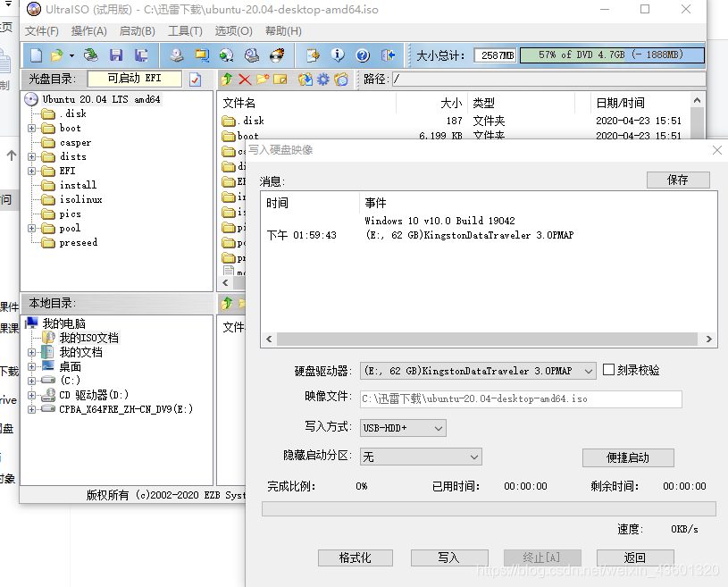The image size is (728, 587).
Task: Open the 文件(F) menu
Action: tap(42, 31)
